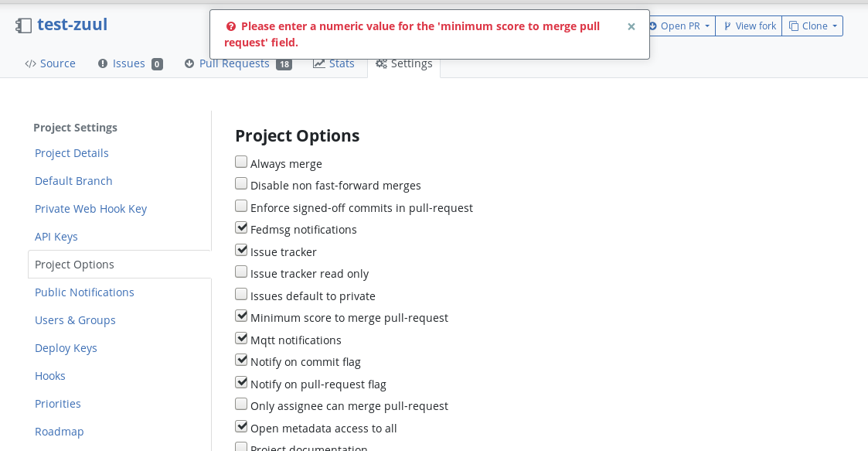
Task: Click the Pull Requests arrow icon
Action: 189,63
